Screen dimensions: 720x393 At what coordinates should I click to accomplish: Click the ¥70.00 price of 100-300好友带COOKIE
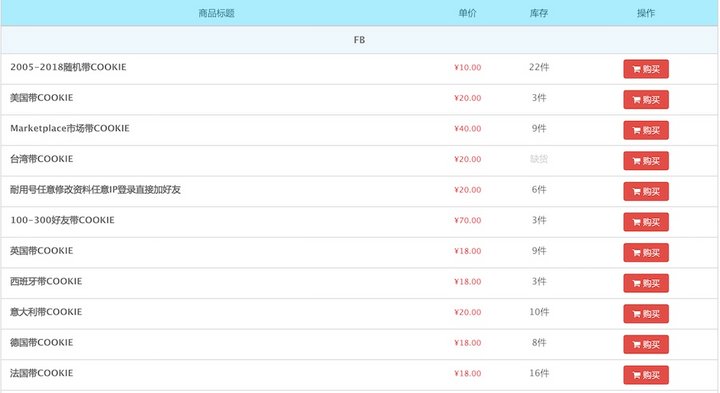tap(467, 220)
